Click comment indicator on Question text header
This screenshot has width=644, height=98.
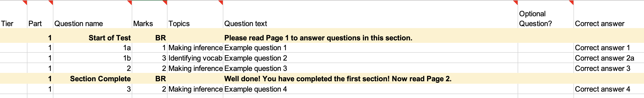pos(515,2)
